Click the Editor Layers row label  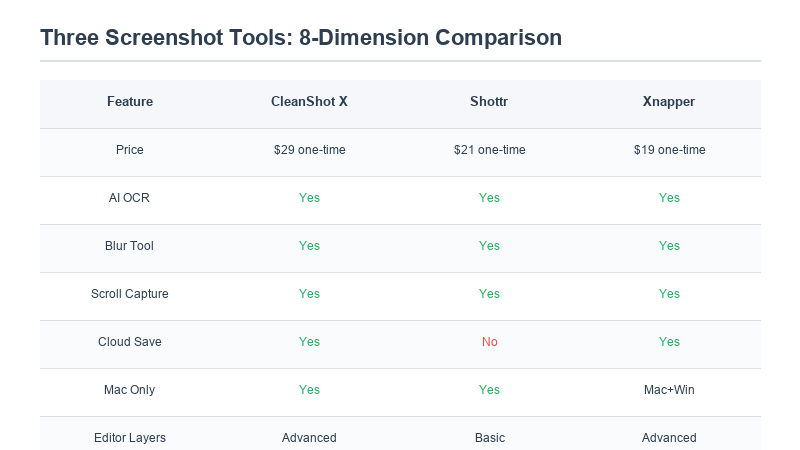[130, 437]
